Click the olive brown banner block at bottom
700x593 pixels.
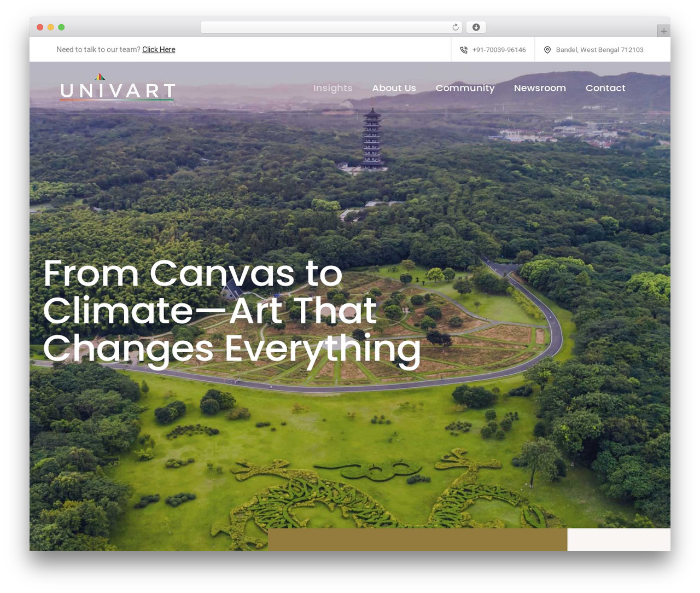(x=417, y=539)
